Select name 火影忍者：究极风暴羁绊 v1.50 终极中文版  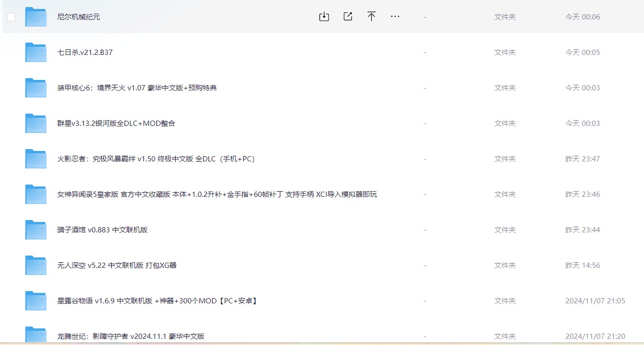click(x=156, y=159)
